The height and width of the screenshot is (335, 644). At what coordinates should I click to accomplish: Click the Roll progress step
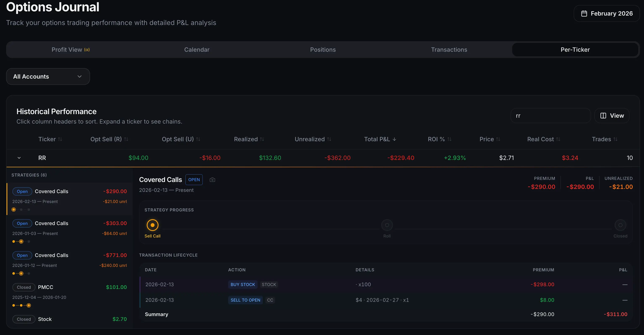[387, 225]
